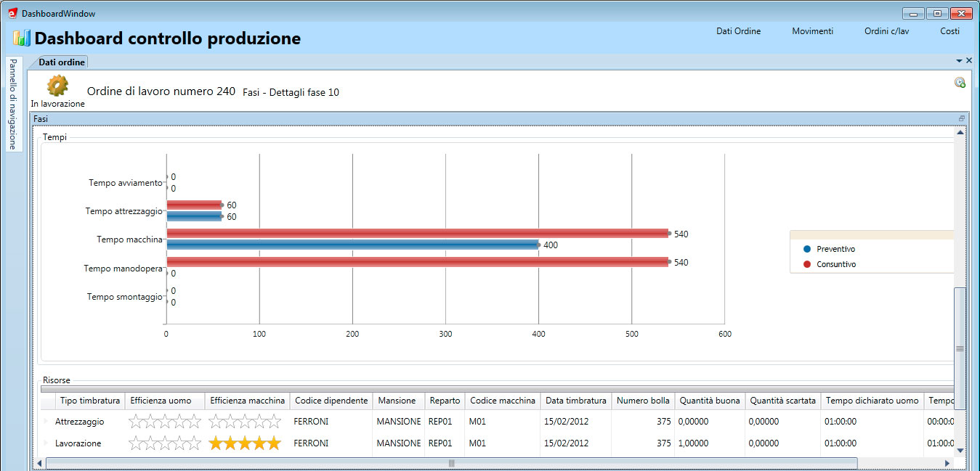The image size is (980, 471).
Task: Sort by Codice dipendente column header
Action: pos(331,401)
